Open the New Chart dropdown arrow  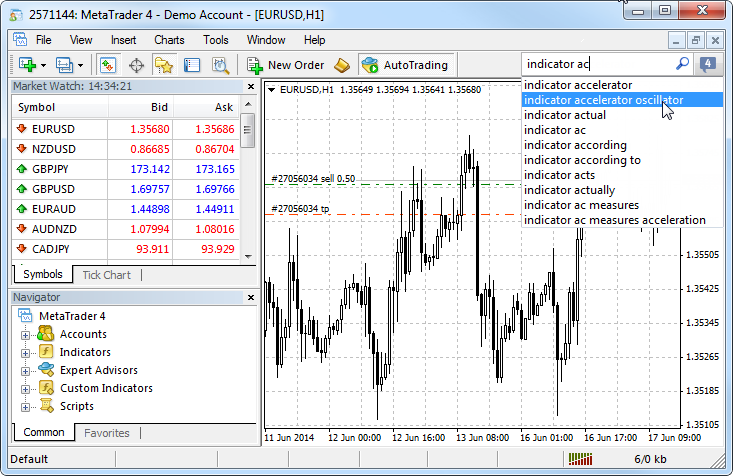43,65
